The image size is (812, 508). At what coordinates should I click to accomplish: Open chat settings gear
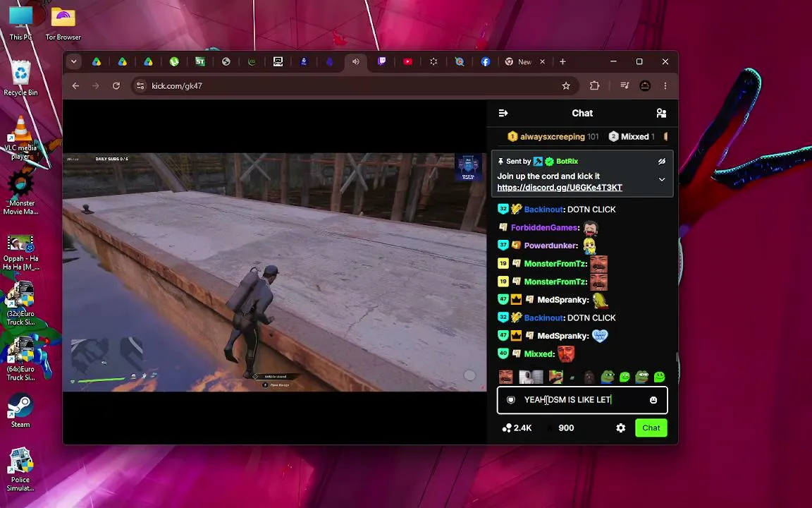click(620, 428)
